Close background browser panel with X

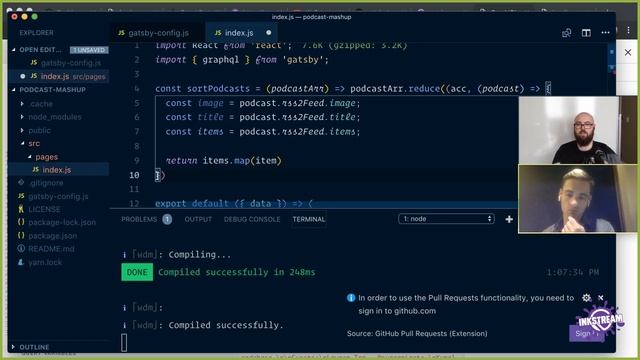628,52
